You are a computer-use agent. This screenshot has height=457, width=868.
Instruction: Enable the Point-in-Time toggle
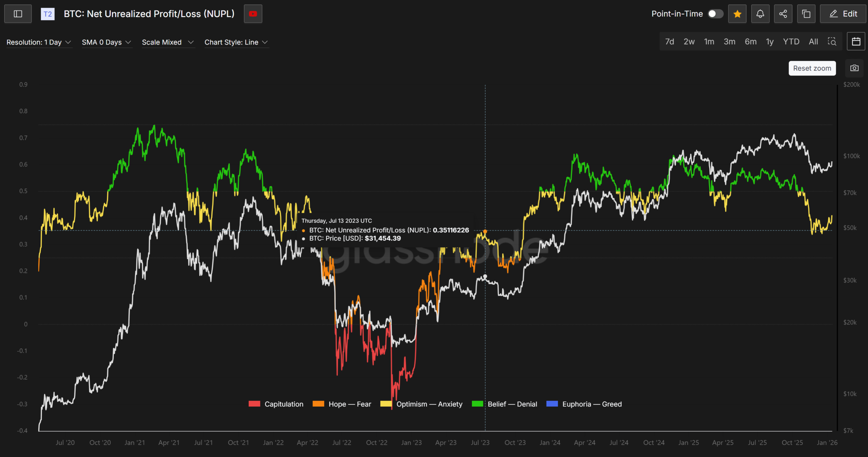[x=715, y=14]
